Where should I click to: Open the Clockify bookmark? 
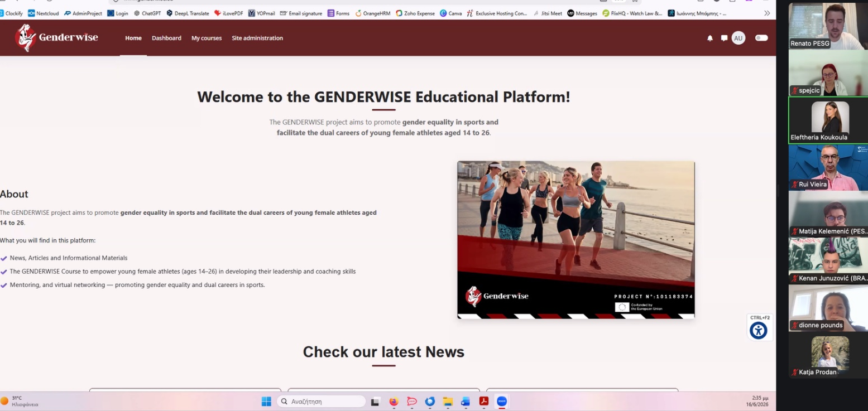click(x=11, y=13)
